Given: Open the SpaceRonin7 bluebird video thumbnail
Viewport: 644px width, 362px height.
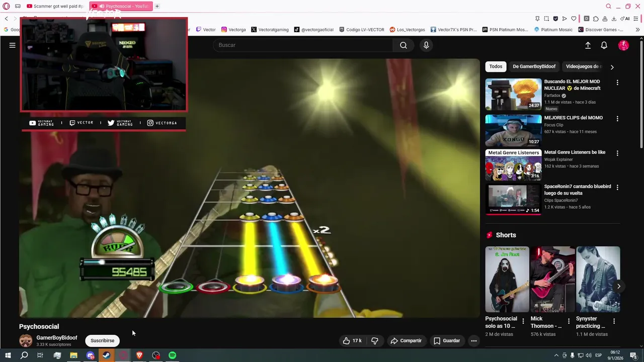Looking at the screenshot, I should pos(513,199).
